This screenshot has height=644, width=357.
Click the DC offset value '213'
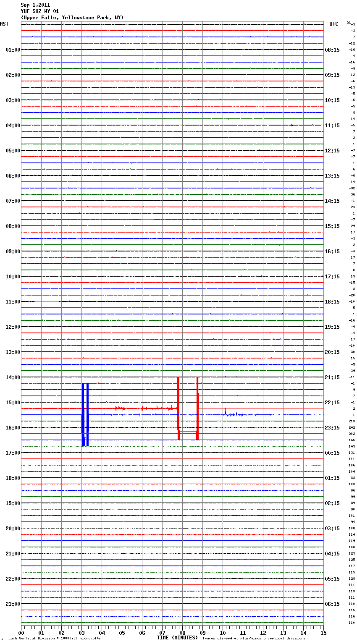pyautogui.click(x=352, y=421)
